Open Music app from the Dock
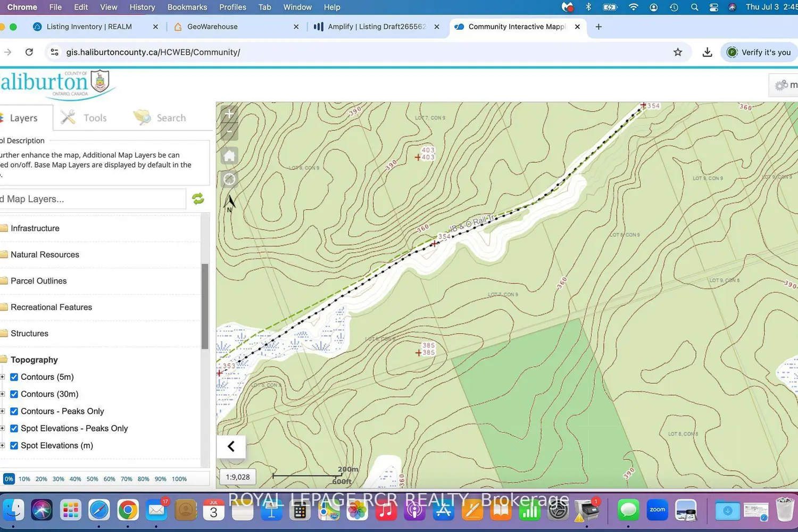Viewport: 798px width, 532px height. 386,510
